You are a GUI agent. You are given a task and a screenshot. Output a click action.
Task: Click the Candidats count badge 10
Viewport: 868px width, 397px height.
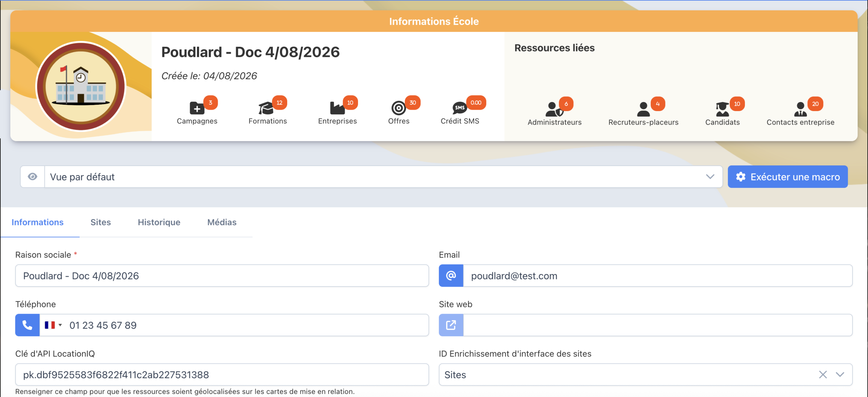[x=737, y=104]
